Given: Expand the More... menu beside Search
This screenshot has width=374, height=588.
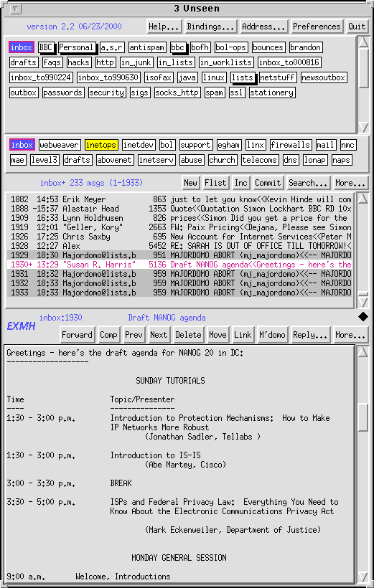Looking at the screenshot, I should pyautogui.click(x=351, y=183).
